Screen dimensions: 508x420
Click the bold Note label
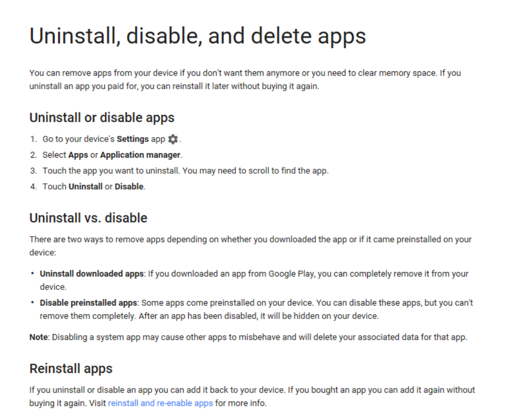point(38,338)
